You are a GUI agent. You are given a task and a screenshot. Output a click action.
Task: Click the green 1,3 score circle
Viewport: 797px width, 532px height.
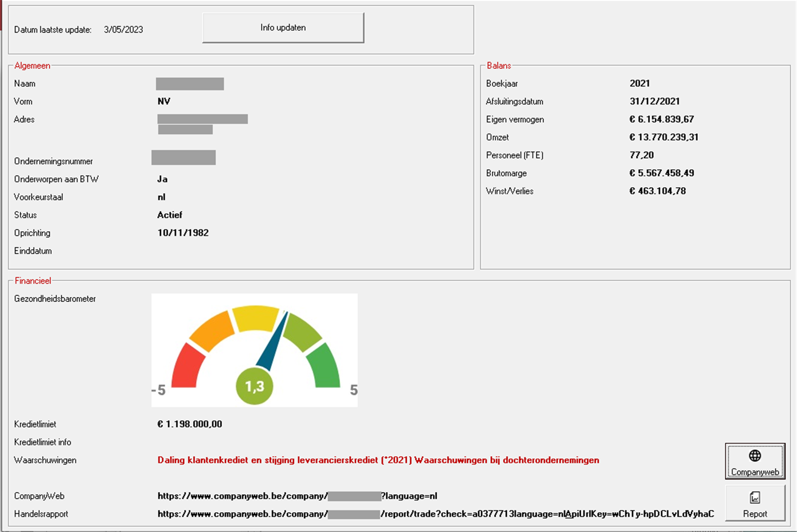[x=254, y=386]
